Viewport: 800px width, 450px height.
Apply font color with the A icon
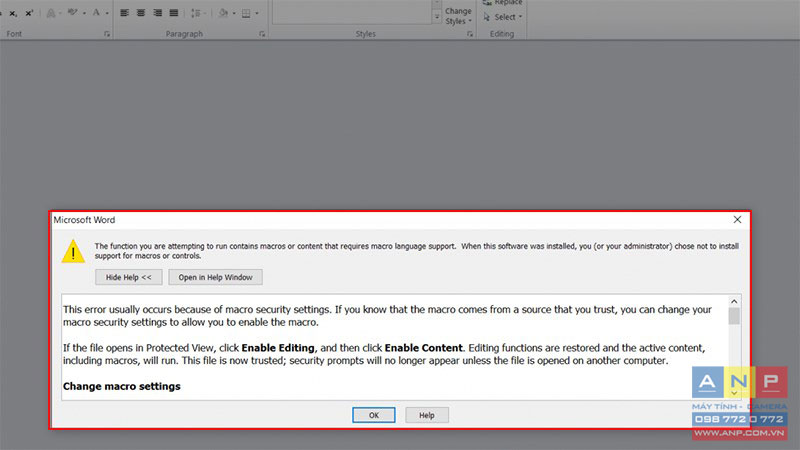click(96, 13)
